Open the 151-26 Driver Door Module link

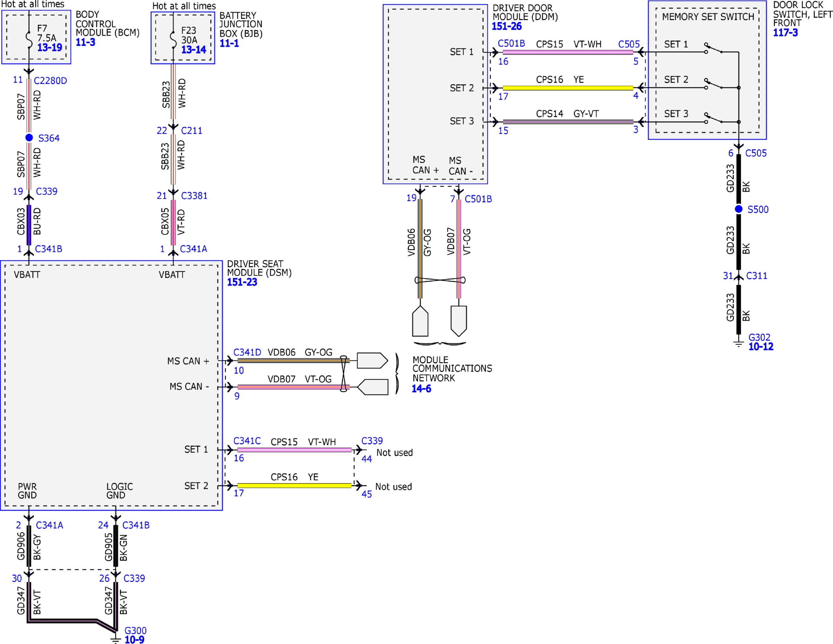click(506, 27)
